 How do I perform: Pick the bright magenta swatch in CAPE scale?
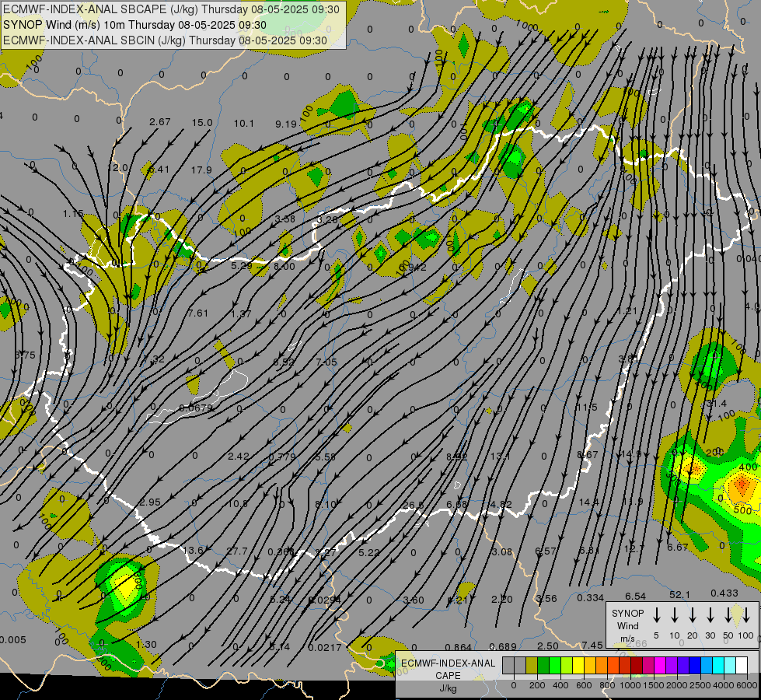click(660, 665)
